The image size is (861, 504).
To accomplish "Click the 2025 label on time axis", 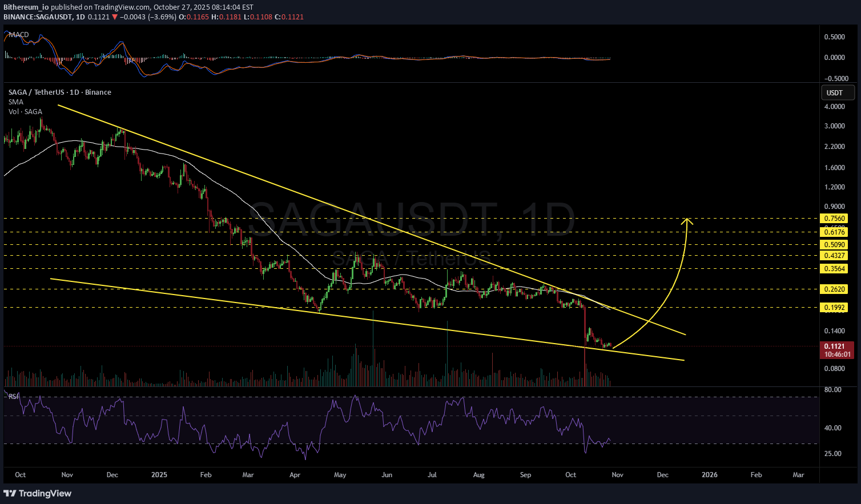I will (159, 475).
